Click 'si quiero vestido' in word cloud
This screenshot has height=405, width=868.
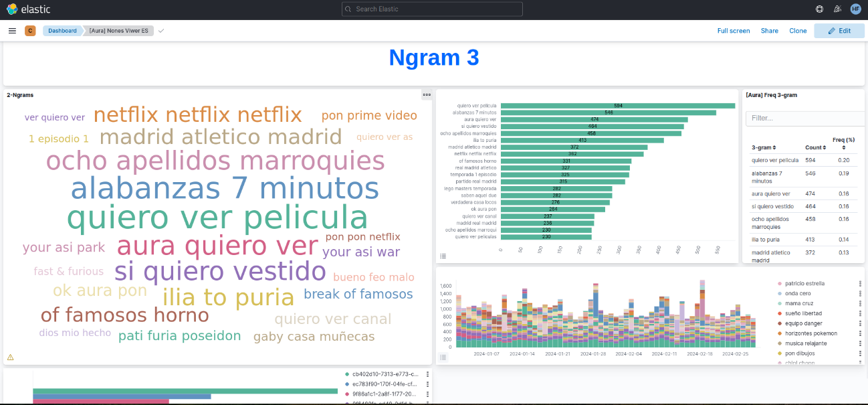tap(220, 272)
